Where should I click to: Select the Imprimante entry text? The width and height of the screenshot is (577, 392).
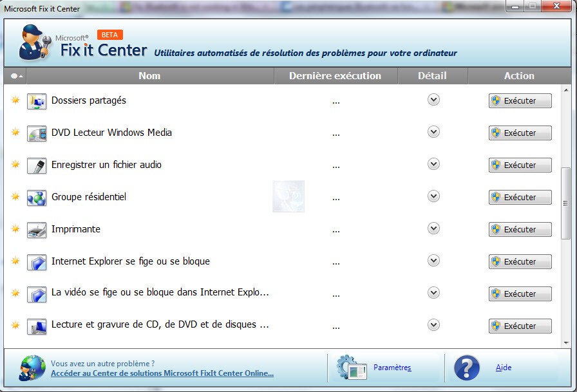76,229
